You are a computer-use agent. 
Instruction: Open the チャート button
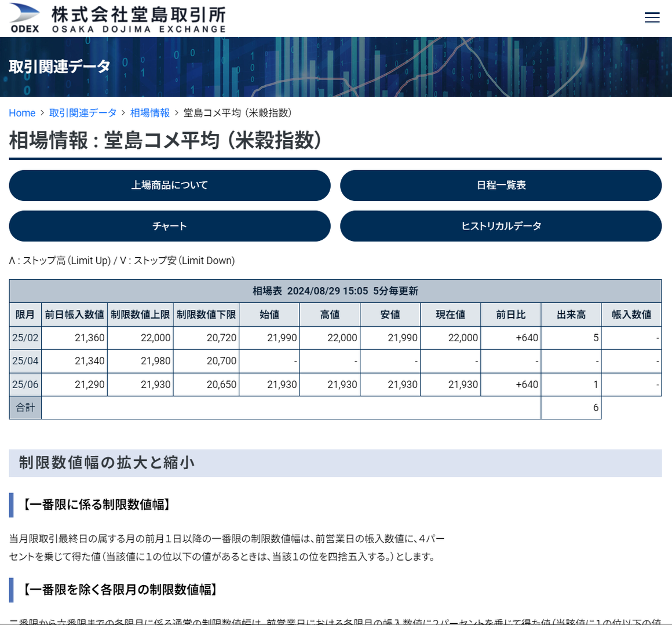(x=170, y=226)
